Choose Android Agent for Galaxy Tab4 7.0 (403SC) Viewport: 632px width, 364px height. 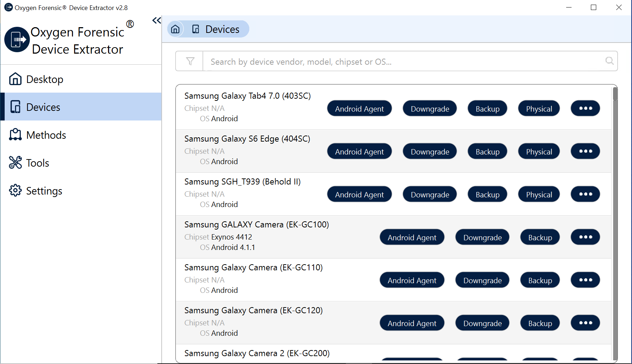[x=359, y=108]
